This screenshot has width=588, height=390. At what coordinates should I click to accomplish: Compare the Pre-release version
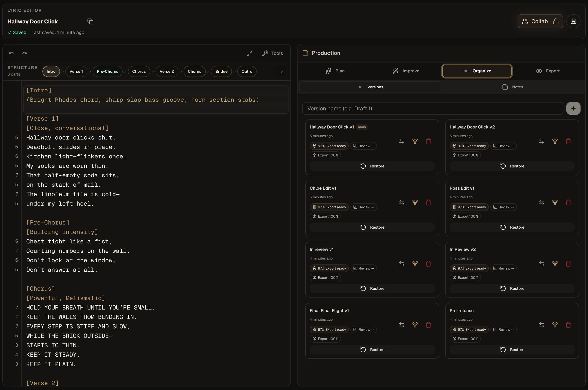(542, 325)
